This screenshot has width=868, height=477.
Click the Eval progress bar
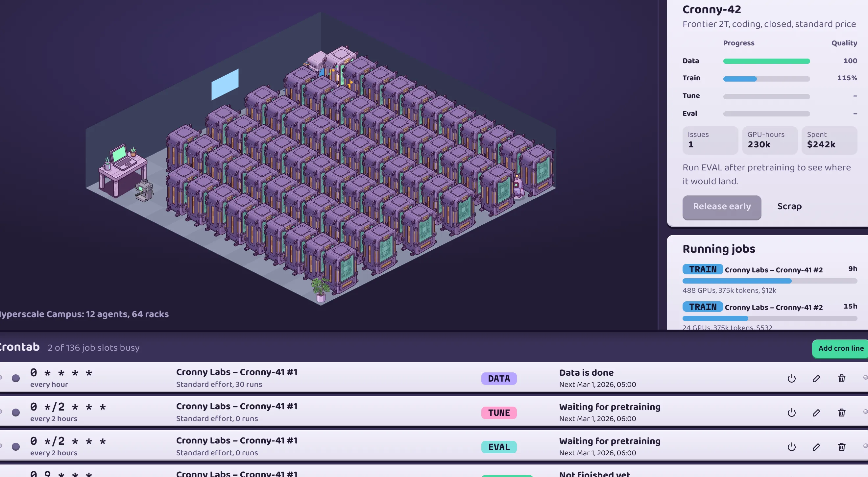click(x=766, y=114)
